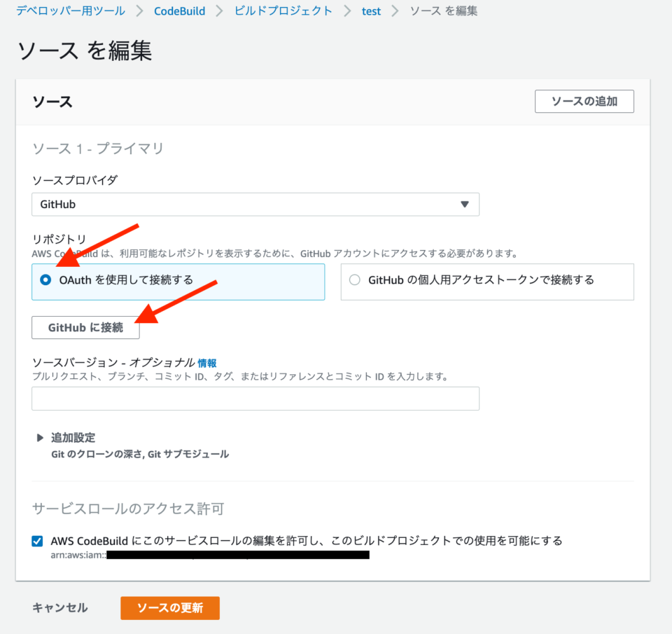The image size is (672, 634).
Task: Select the OAuth を使用して接続する radio button
Action: [x=43, y=281]
